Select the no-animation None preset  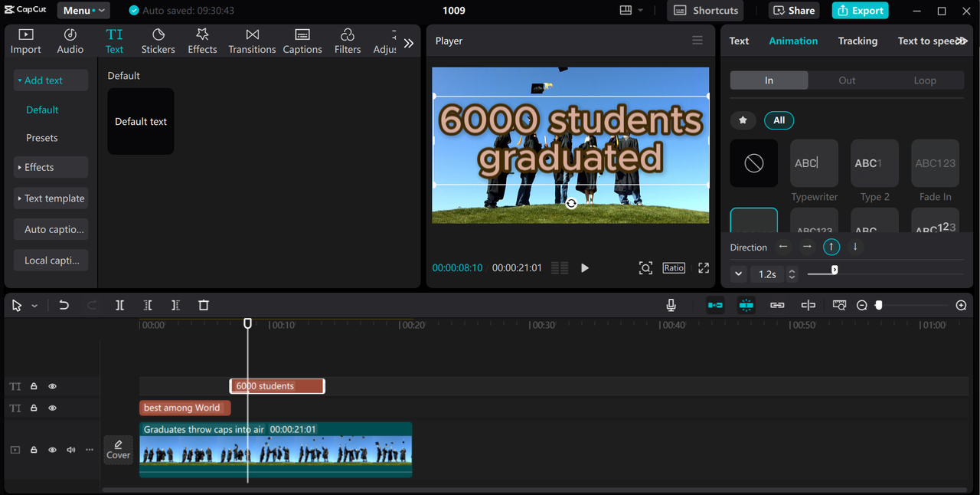(x=754, y=162)
